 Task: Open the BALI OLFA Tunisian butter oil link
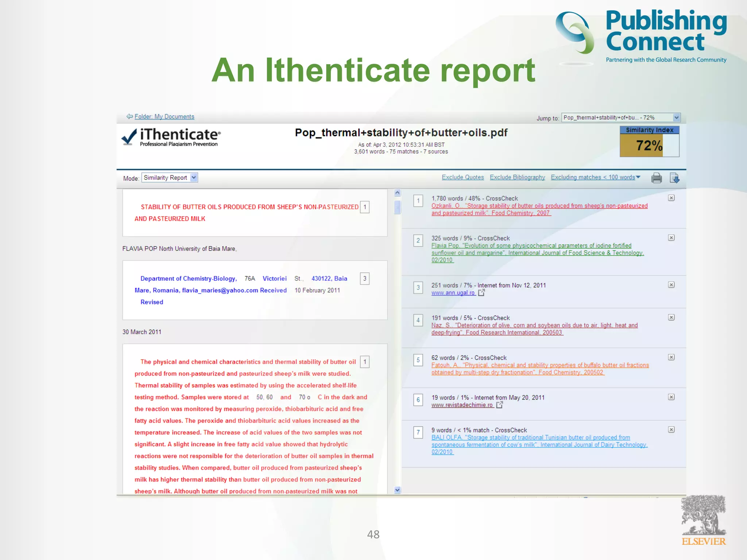(x=539, y=444)
